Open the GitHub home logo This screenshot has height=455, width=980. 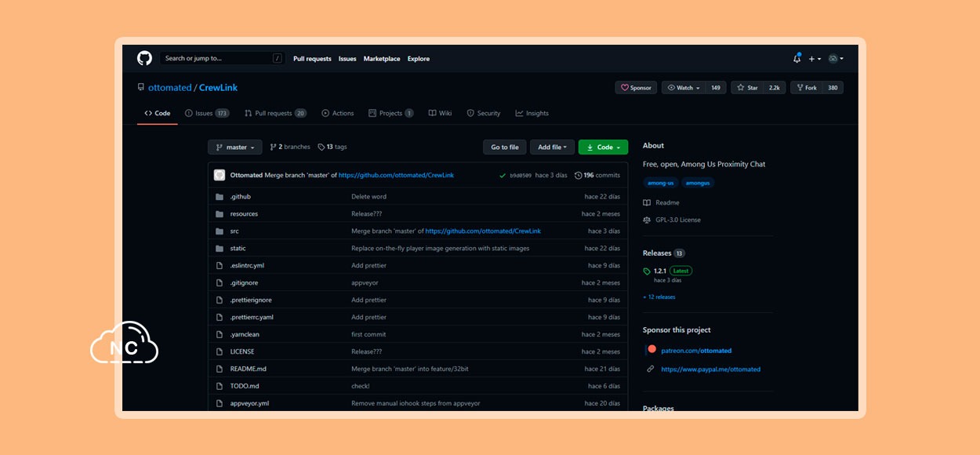pyautogui.click(x=144, y=58)
